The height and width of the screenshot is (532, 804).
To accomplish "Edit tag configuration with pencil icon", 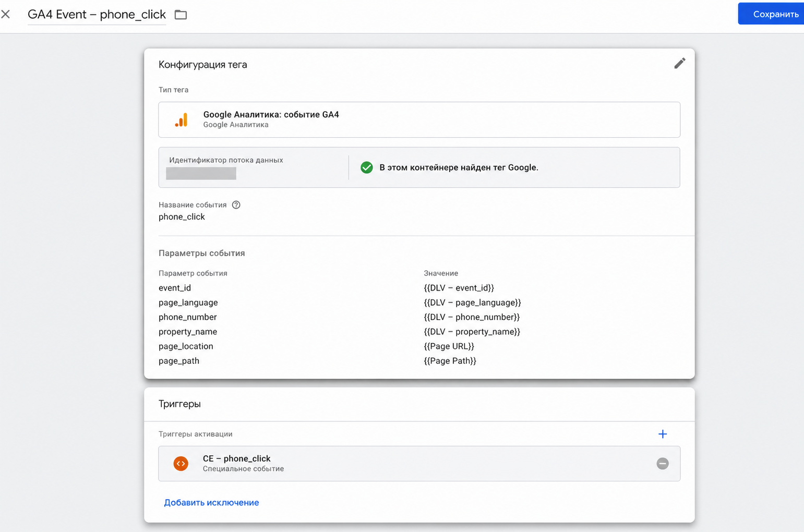I will (x=679, y=63).
